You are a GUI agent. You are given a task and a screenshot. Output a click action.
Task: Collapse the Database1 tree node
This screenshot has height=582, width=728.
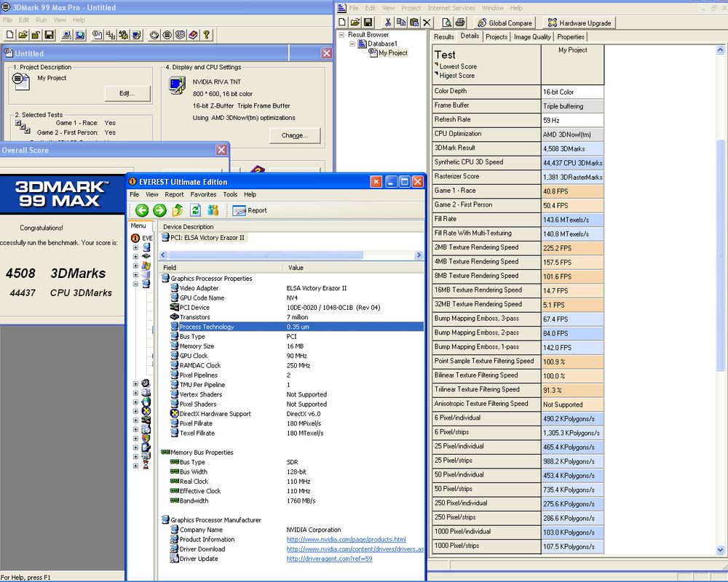pos(352,44)
